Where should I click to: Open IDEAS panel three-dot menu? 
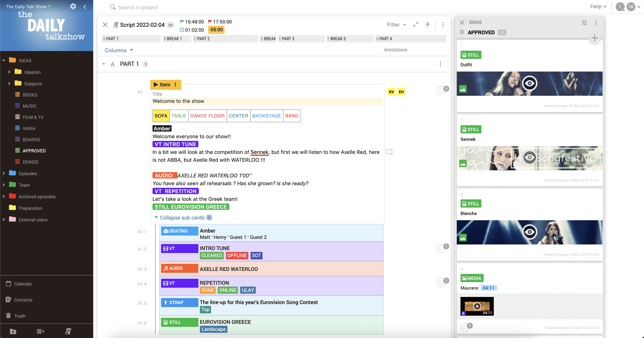[x=596, y=23]
